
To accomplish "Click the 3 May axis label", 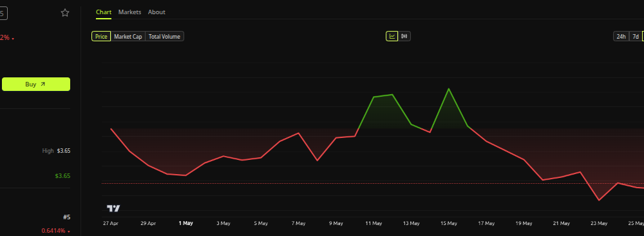I will [223, 223].
